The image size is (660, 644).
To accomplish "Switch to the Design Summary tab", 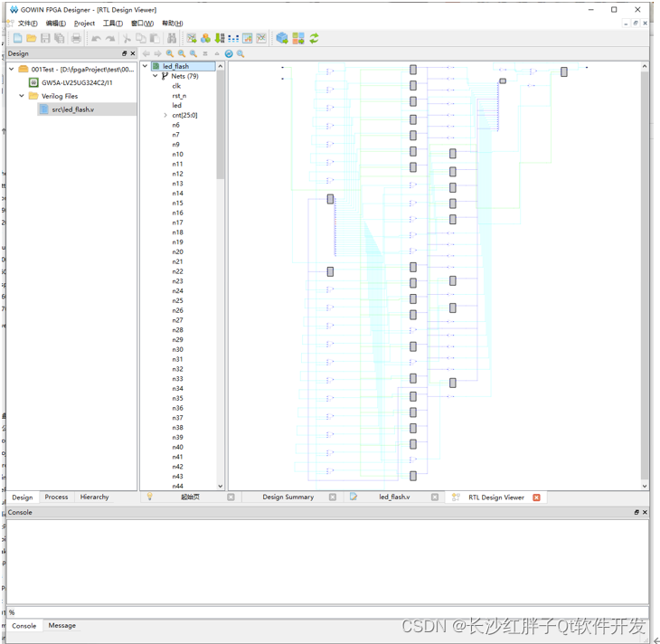I will point(288,497).
